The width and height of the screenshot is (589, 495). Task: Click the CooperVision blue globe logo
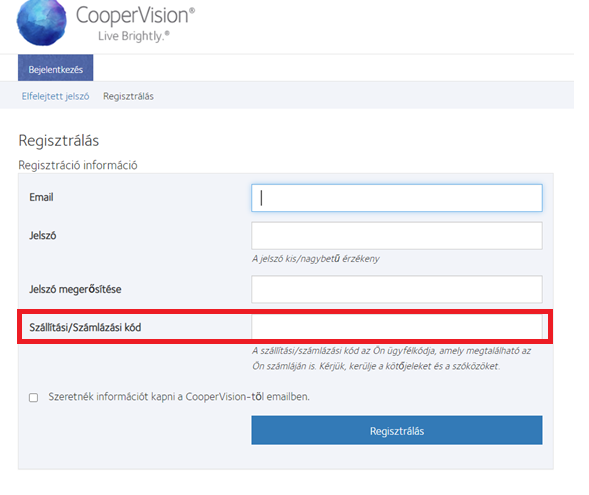click(42, 23)
